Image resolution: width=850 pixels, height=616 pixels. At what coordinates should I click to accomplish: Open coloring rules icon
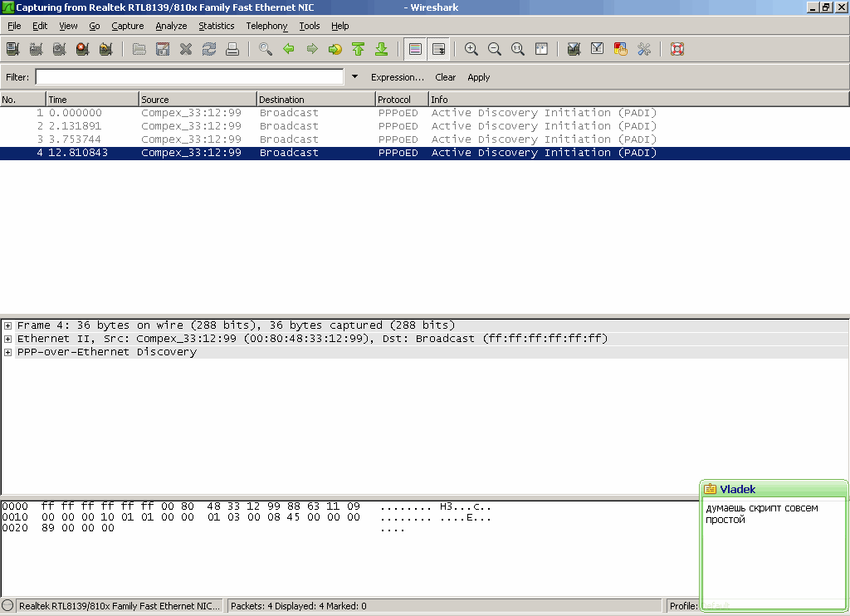[621, 49]
